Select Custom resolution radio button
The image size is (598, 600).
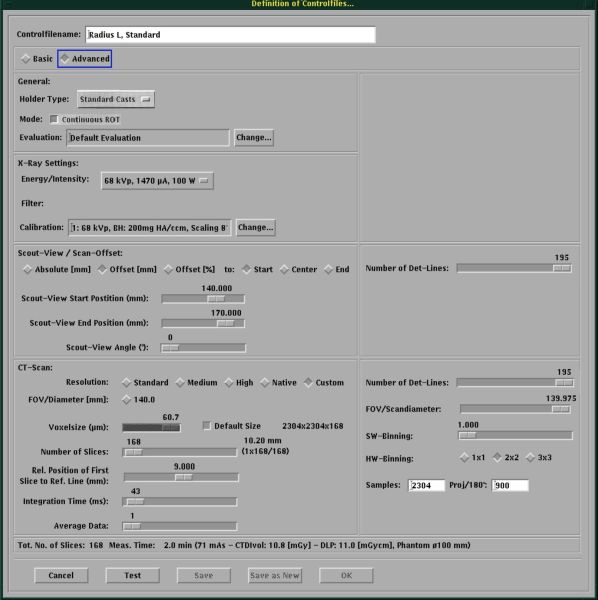pyautogui.click(x=324, y=383)
